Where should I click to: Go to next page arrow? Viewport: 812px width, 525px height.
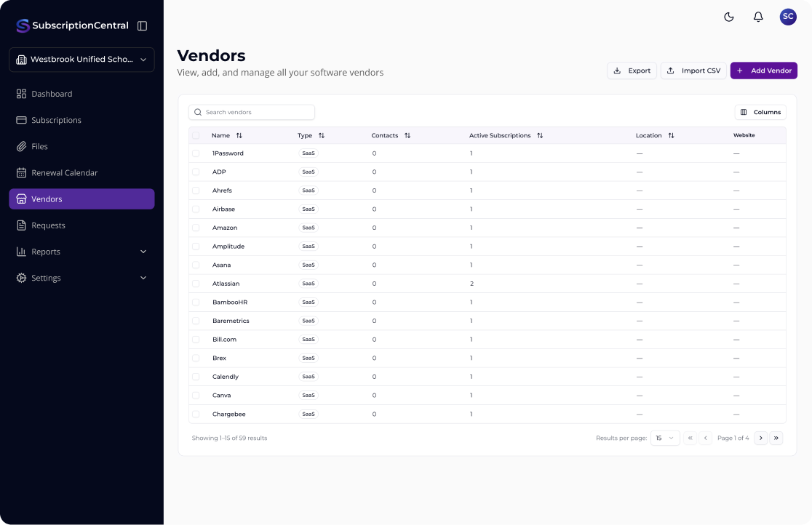pos(761,438)
